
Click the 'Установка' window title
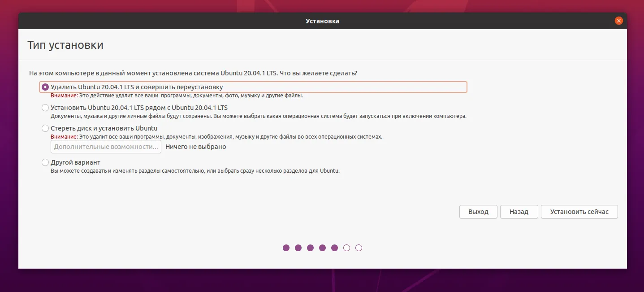322,21
